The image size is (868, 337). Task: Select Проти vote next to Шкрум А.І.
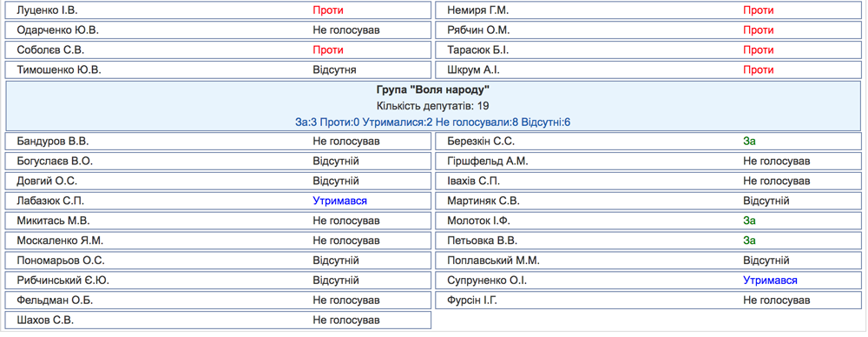pos(759,70)
